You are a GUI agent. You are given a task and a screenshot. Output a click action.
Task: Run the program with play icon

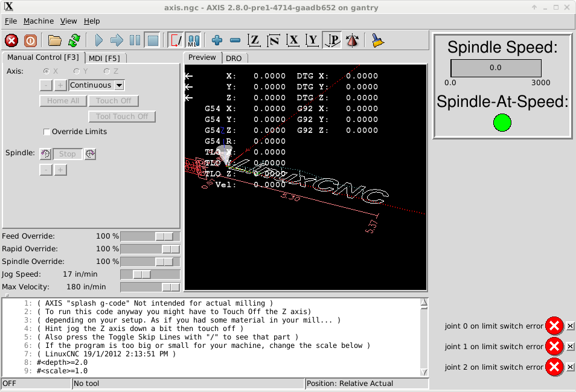[x=99, y=40]
